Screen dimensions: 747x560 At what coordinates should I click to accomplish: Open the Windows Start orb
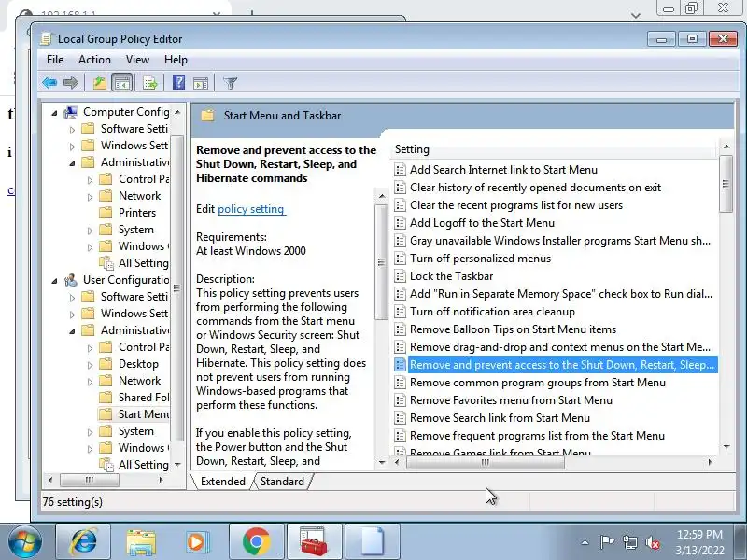click(24, 542)
